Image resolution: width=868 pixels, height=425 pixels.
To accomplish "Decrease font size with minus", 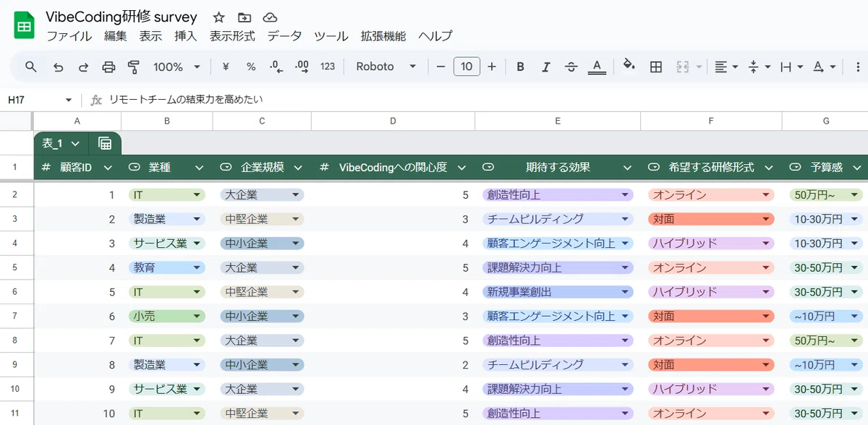I will pos(441,66).
